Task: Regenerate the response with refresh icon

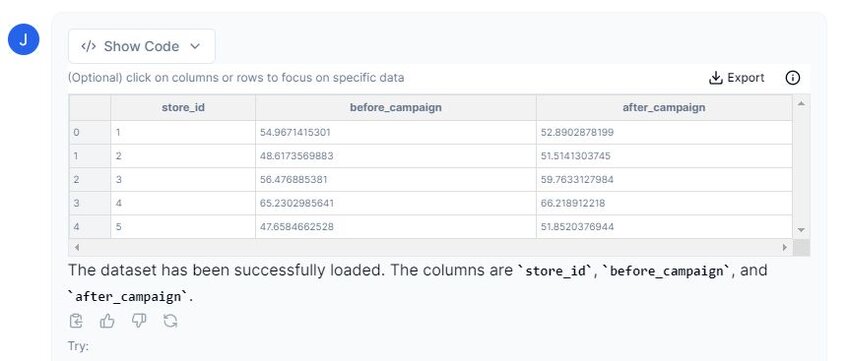Action: click(x=170, y=321)
